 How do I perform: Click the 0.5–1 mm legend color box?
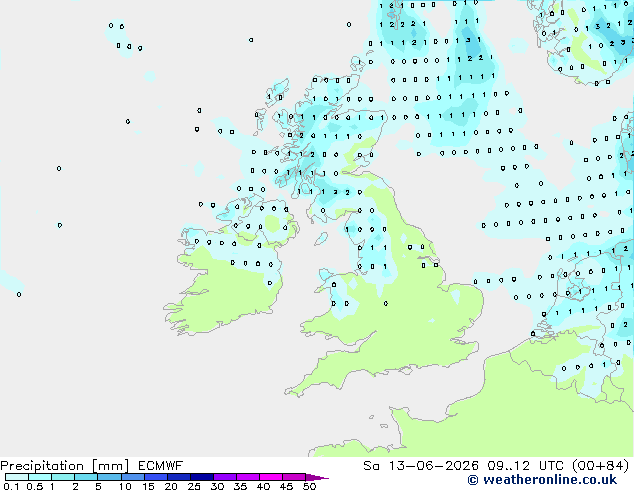tap(40, 477)
